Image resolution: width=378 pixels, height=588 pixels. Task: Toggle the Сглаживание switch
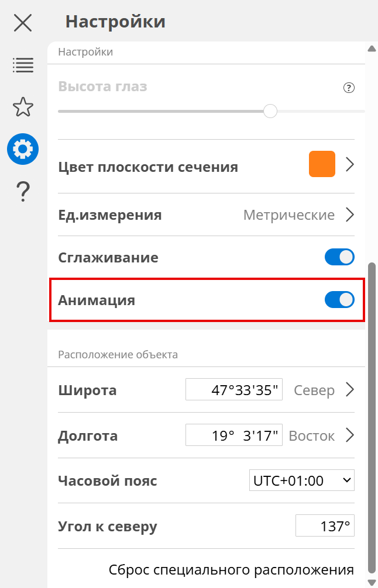pos(339,257)
